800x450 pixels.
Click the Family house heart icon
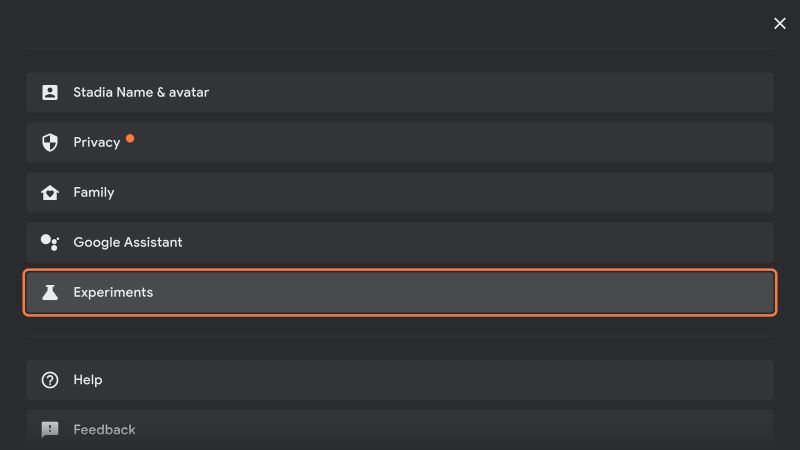(49, 192)
